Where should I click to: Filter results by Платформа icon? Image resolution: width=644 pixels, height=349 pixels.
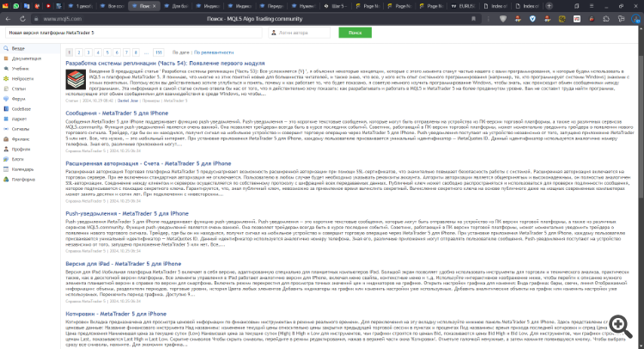(6, 179)
